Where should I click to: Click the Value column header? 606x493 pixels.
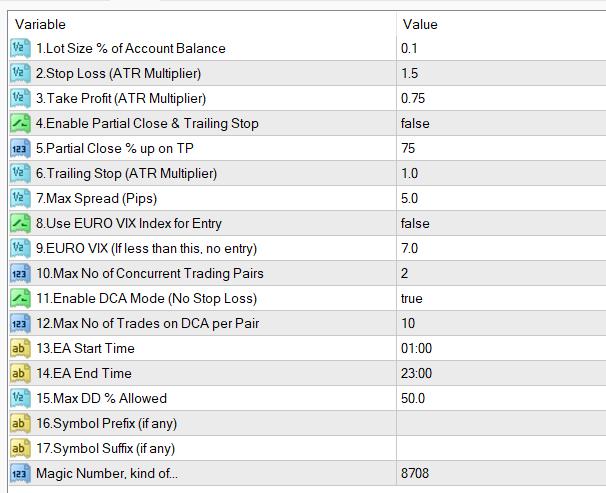(420, 24)
